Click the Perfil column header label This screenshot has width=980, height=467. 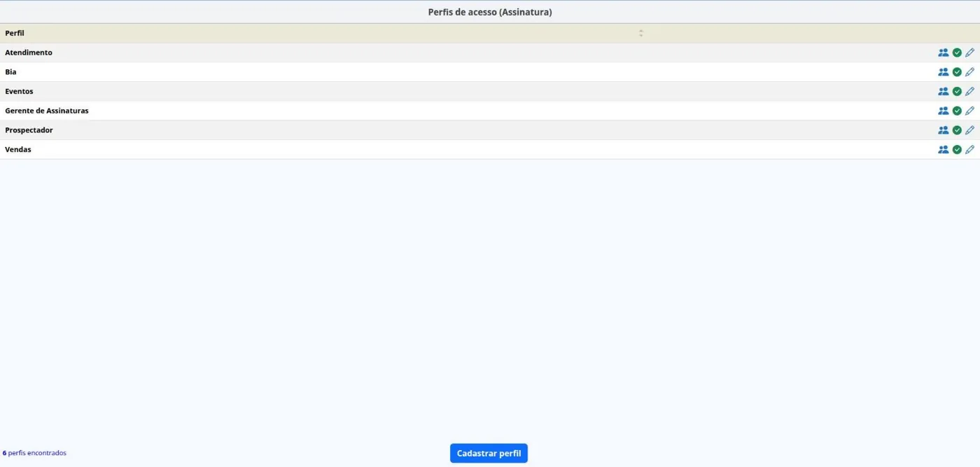point(15,33)
